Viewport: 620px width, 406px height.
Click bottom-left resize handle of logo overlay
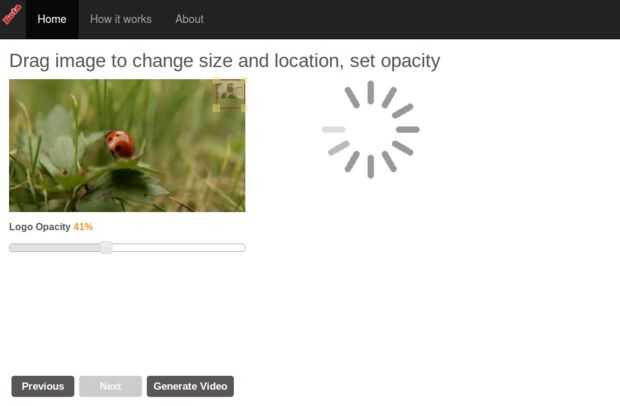click(216, 108)
